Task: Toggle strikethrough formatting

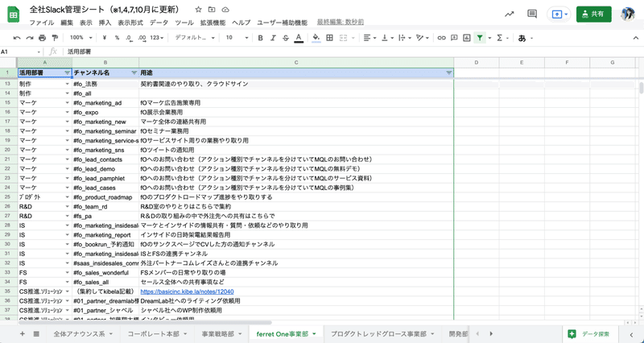Action: click(x=286, y=38)
